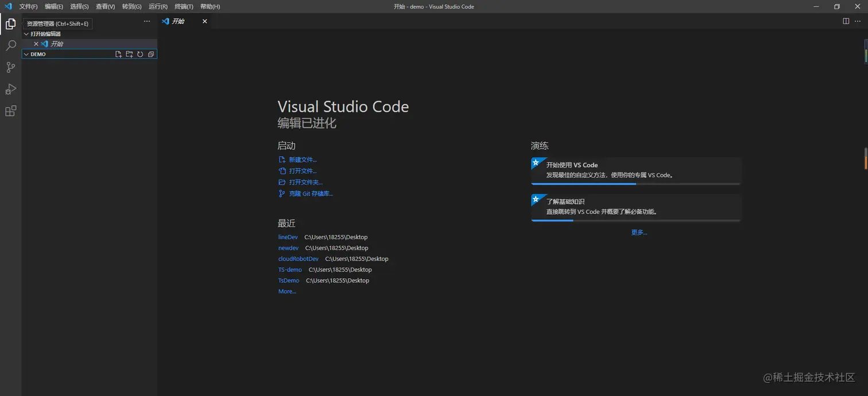
Task: Open recent project lineDev
Action: pyautogui.click(x=288, y=237)
